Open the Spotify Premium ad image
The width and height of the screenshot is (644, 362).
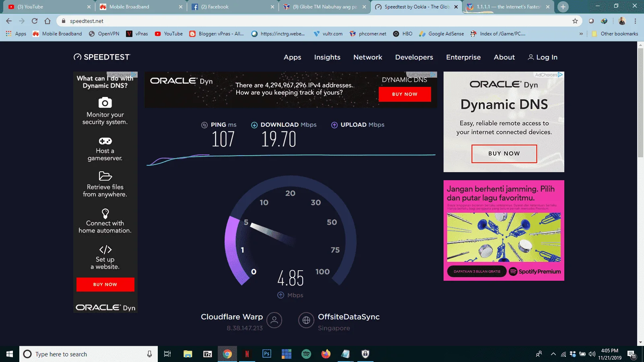pyautogui.click(x=504, y=237)
